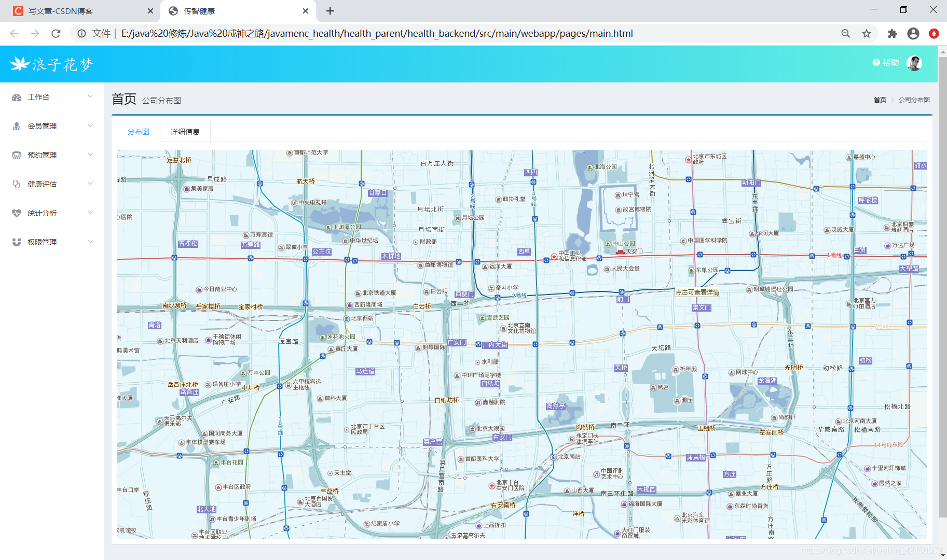Open the Chrome profile icon

pyautogui.click(x=913, y=34)
